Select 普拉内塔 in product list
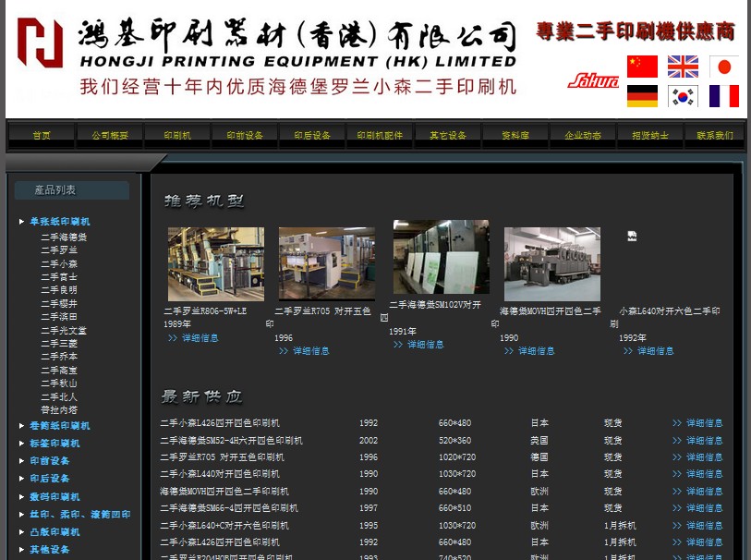 59,410
